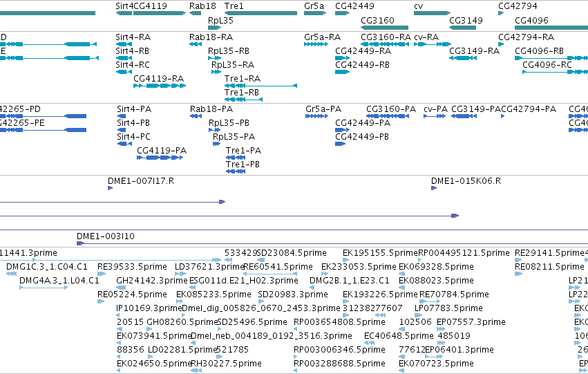Select transcript CG42449-RB
Screen dimensions: 588x374
pos(343,72)
